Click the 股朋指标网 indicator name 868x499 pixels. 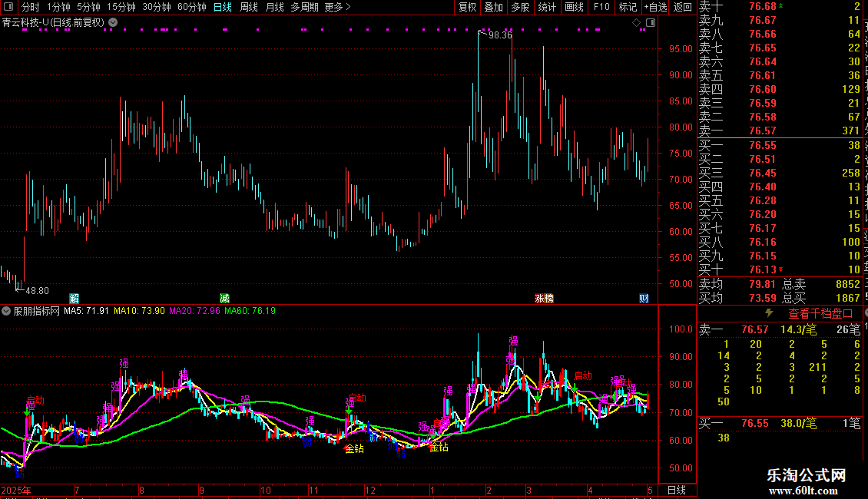coord(36,311)
